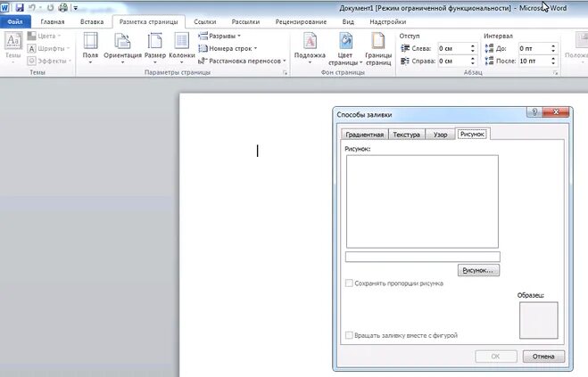This screenshot has height=377, width=588.
Task: Increase the До spacing before value
Action: pyautogui.click(x=553, y=46)
